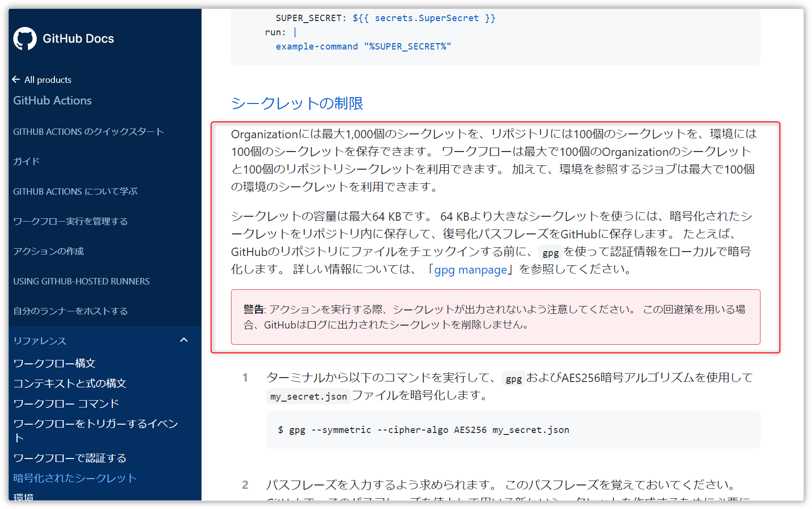This screenshot has width=812, height=509.
Task: Click the GitHub Octocat logo icon
Action: (25, 38)
